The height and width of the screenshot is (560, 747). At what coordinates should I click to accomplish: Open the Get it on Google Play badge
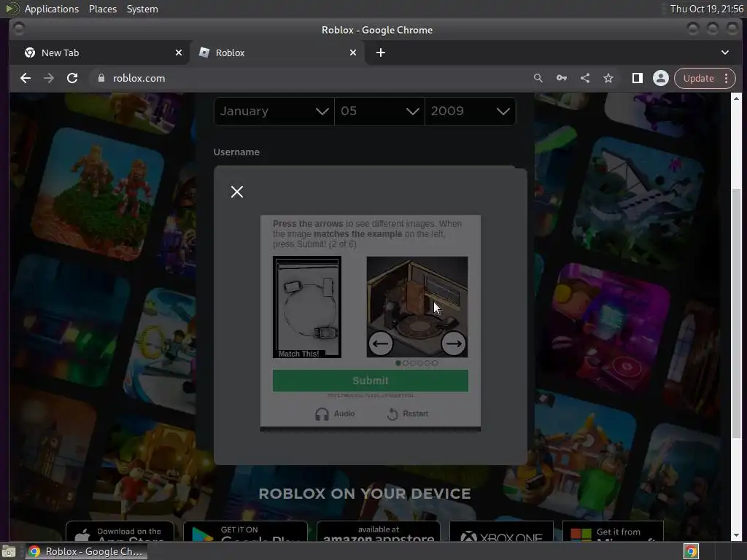pos(245,532)
